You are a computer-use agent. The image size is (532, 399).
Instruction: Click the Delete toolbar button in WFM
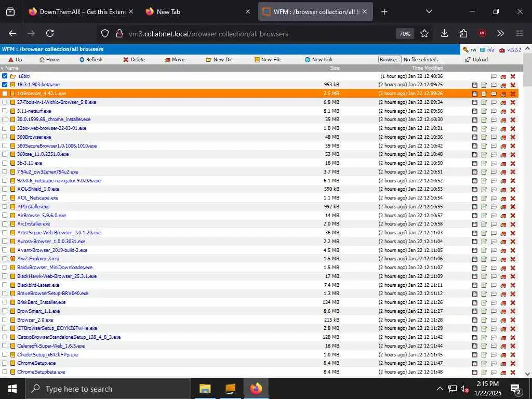(x=134, y=60)
